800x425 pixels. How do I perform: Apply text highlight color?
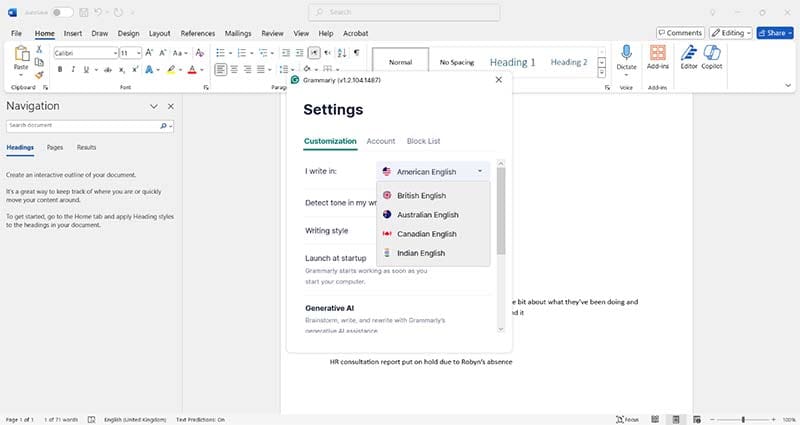171,69
